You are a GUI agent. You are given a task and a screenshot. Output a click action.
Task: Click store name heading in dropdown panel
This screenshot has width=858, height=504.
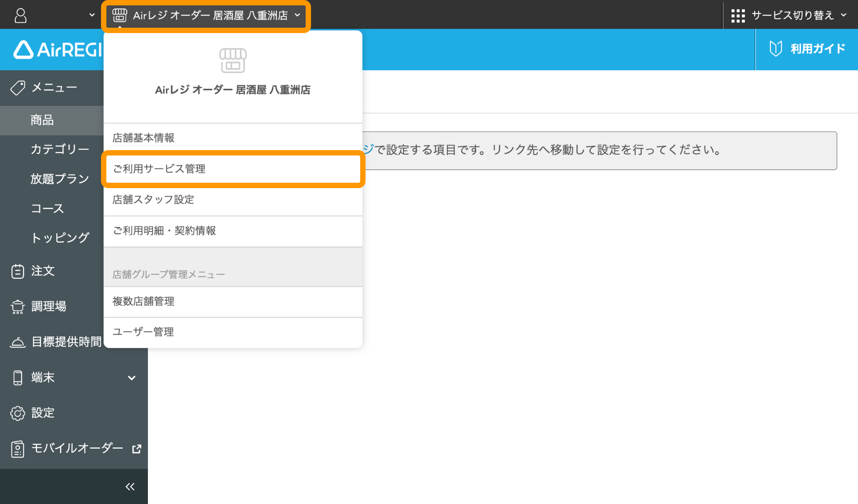(x=233, y=90)
